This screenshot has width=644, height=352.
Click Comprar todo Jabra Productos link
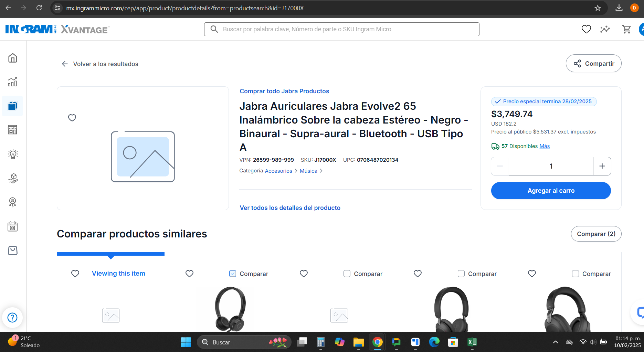pyautogui.click(x=284, y=91)
